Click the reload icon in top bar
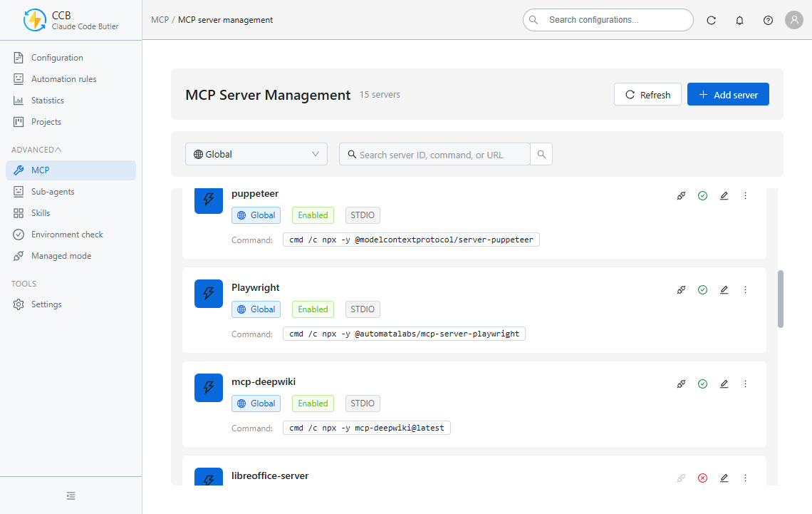The image size is (812, 514). [711, 20]
